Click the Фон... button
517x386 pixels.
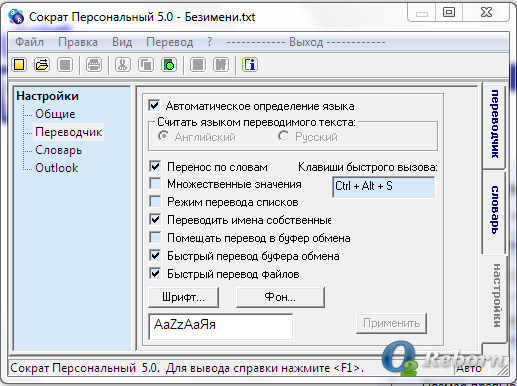click(280, 297)
